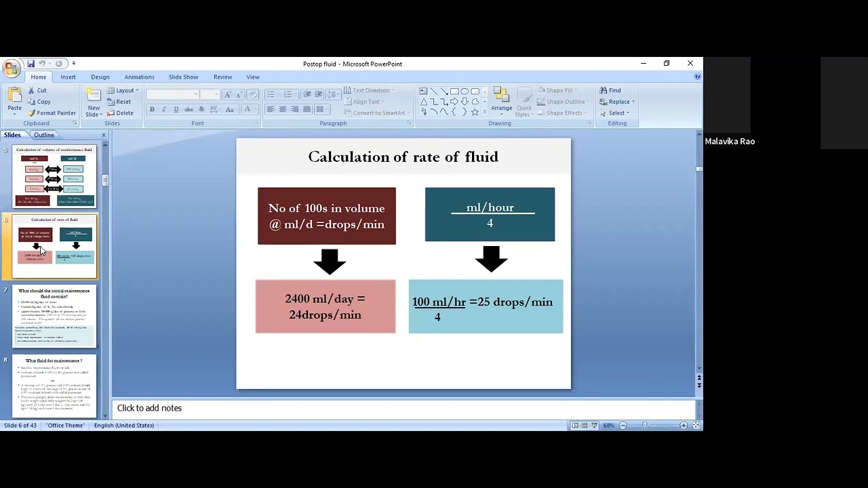
Task: Cut the selection
Action: tap(37, 90)
